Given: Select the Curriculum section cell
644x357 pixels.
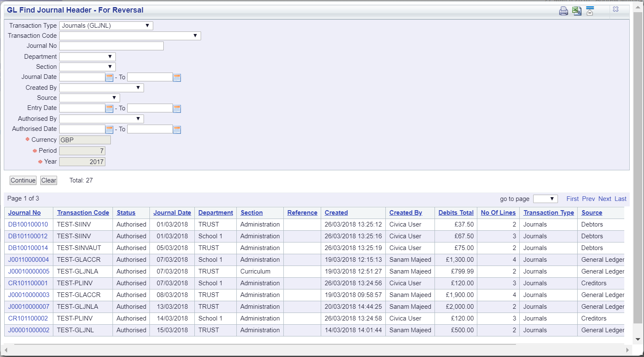Looking at the screenshot, I should tap(260, 271).
